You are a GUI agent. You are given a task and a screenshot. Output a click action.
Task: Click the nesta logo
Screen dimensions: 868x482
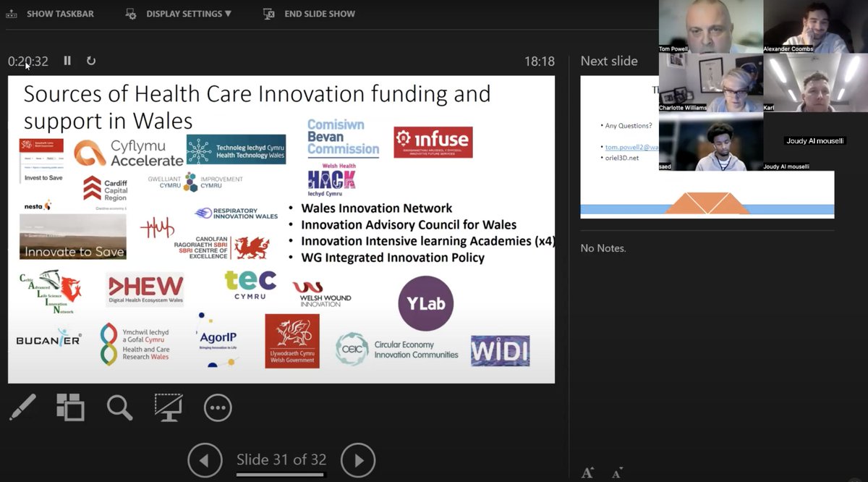[x=36, y=206]
